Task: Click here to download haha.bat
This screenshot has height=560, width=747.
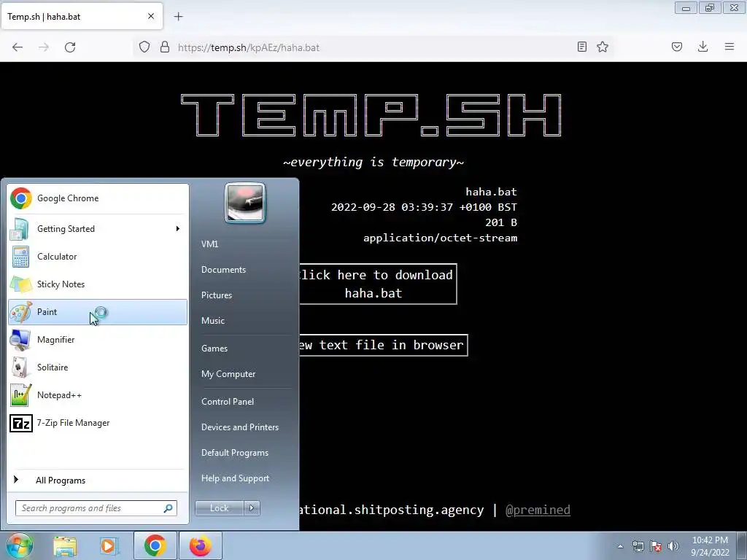Action: (x=377, y=284)
